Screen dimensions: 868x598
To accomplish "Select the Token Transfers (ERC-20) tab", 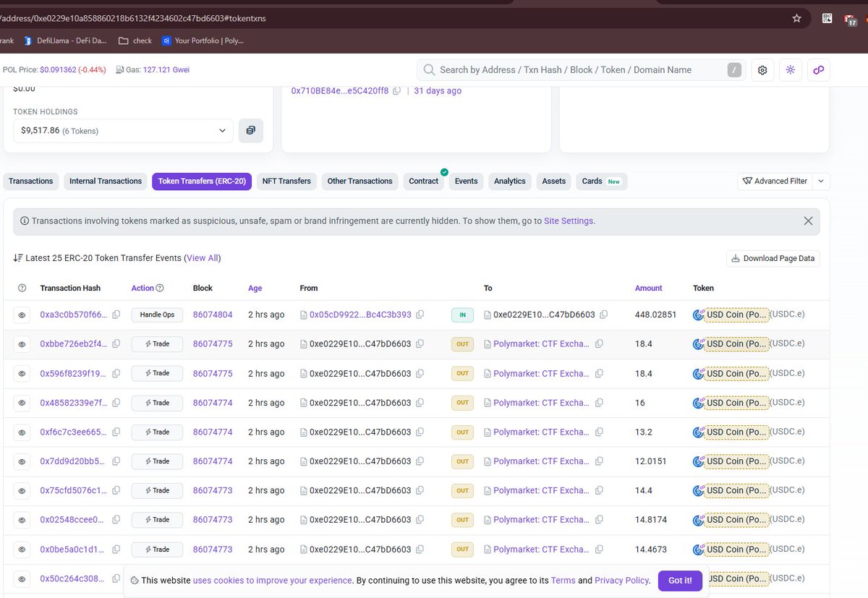I will tap(202, 181).
